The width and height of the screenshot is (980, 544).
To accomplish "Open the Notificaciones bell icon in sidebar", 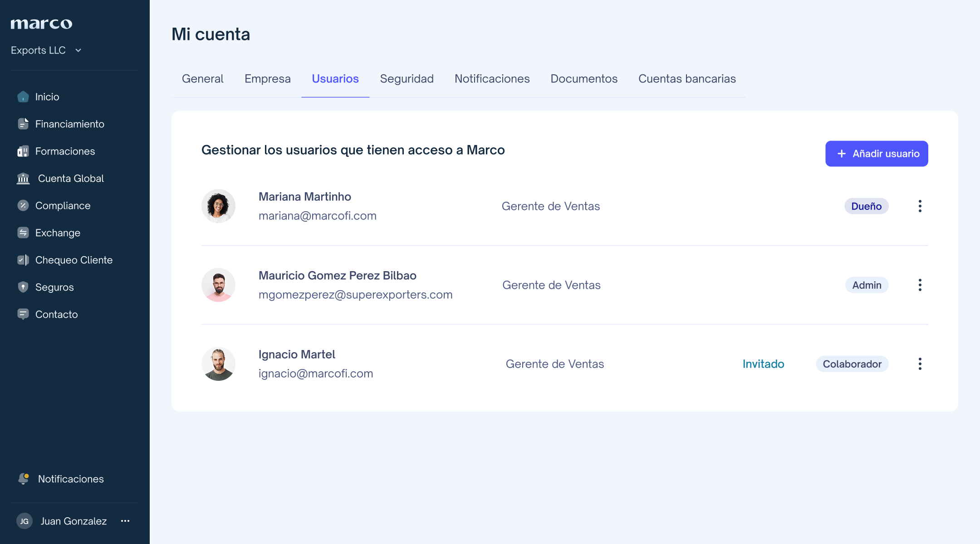I will [x=24, y=479].
